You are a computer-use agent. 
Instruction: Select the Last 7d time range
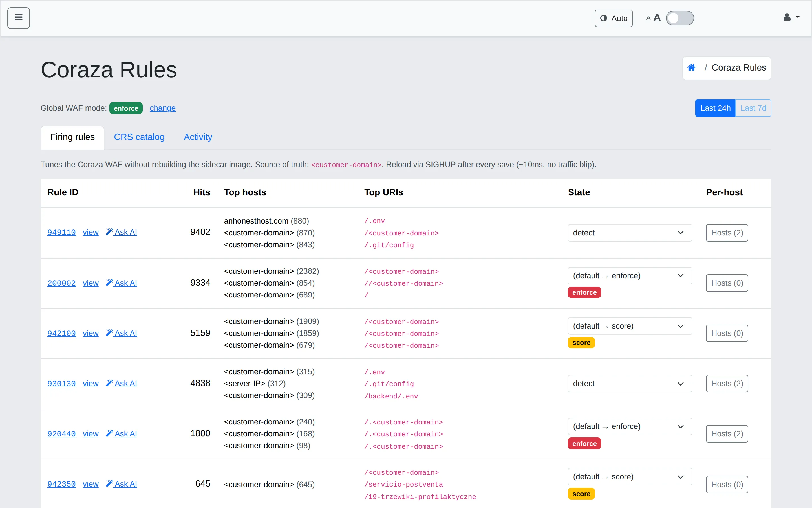(753, 108)
